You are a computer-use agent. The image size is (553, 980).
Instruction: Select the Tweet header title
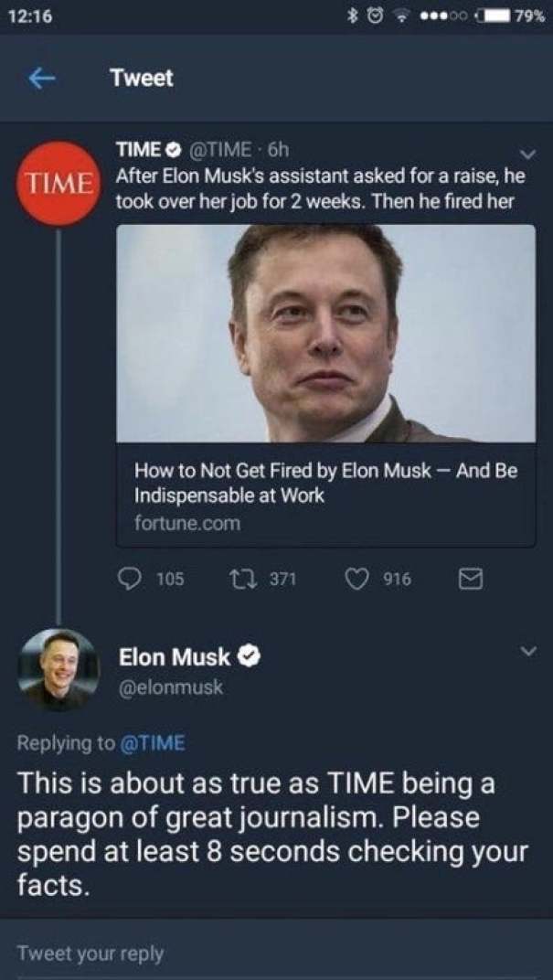click(x=141, y=79)
